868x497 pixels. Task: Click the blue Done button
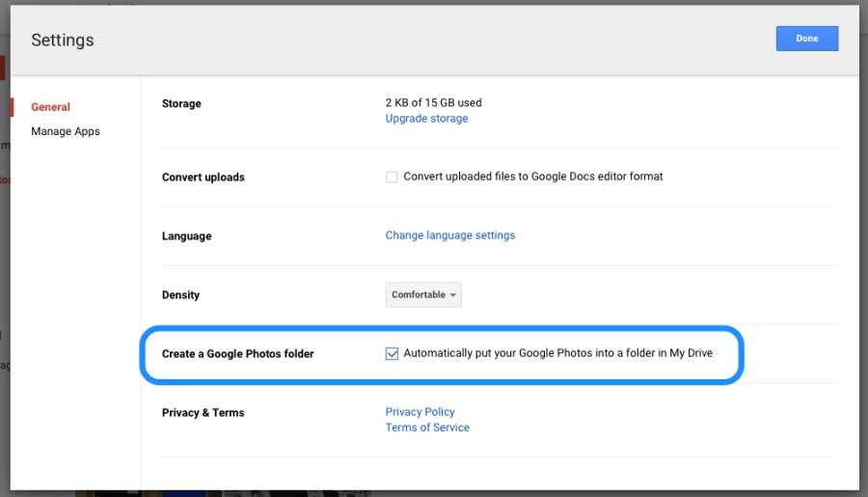point(806,39)
